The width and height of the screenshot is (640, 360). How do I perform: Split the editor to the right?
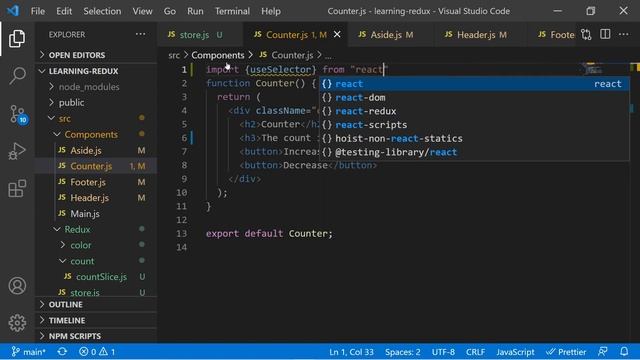pos(605,34)
